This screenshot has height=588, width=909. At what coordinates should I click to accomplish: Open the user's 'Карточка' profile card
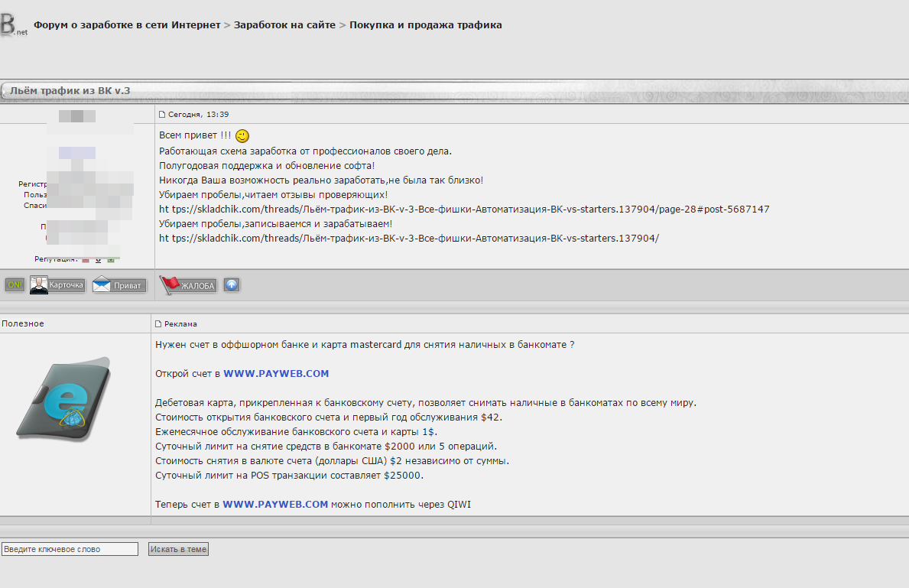tap(57, 284)
